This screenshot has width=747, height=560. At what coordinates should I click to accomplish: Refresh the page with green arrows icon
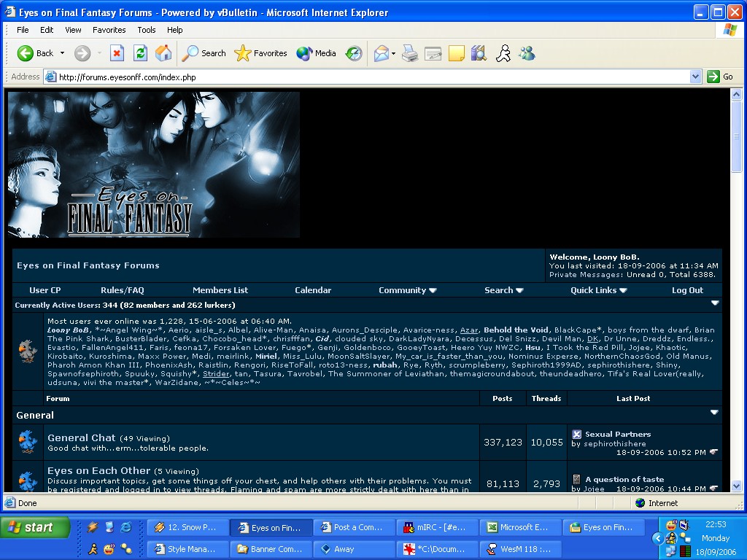(x=140, y=52)
